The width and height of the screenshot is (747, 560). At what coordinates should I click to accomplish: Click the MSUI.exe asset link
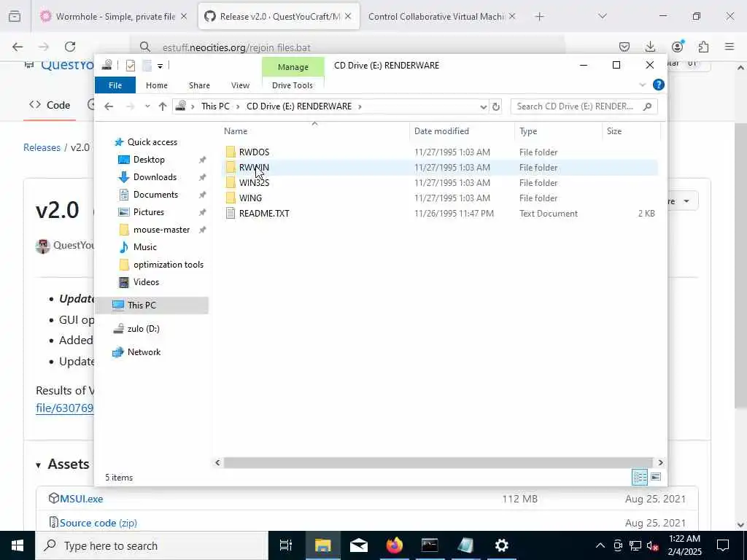tap(82, 499)
